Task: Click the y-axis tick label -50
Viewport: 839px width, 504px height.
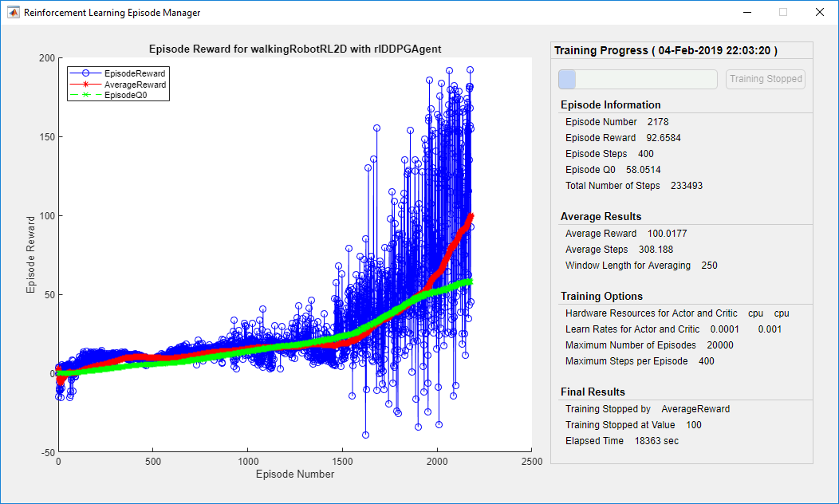Action: [47, 453]
